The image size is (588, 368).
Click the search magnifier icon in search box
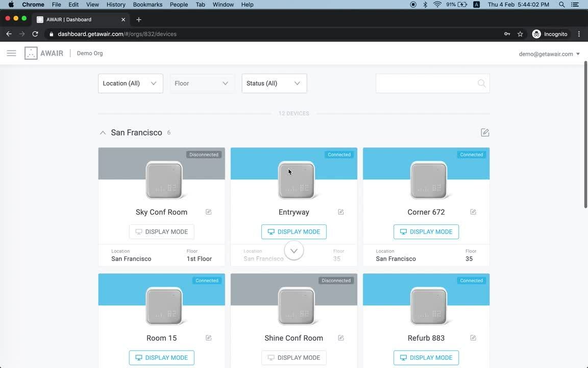[x=481, y=83]
